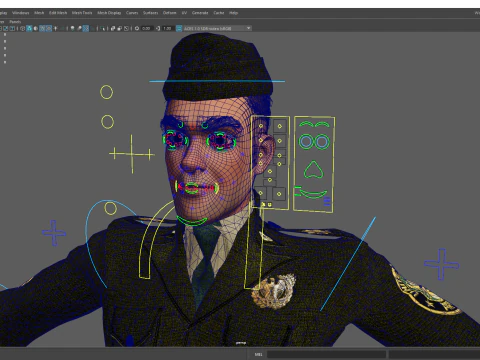Toggle Screen Space Ambient Occlusion icon
The width and height of the screenshot is (480, 360).
coord(72,28)
